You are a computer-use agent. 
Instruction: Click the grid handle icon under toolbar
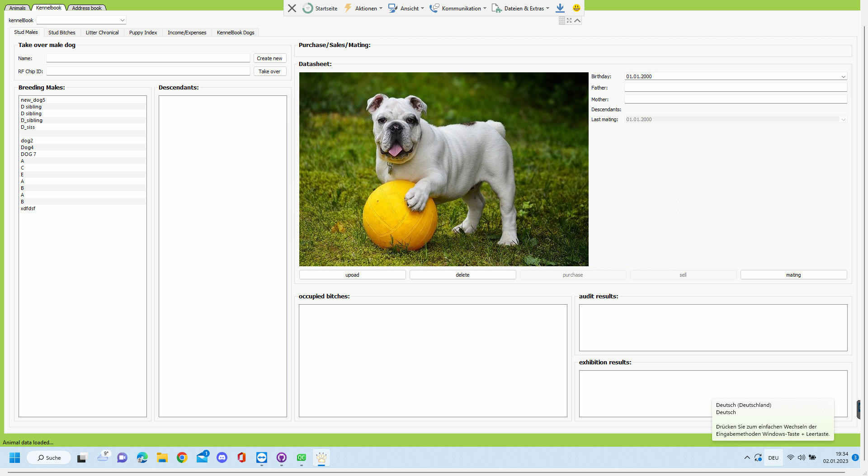pos(562,20)
